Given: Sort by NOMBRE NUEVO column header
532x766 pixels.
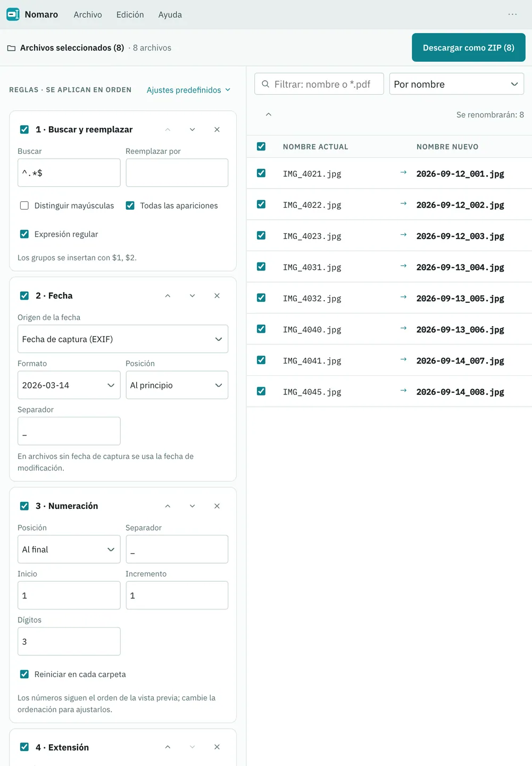Looking at the screenshot, I should pos(447,147).
